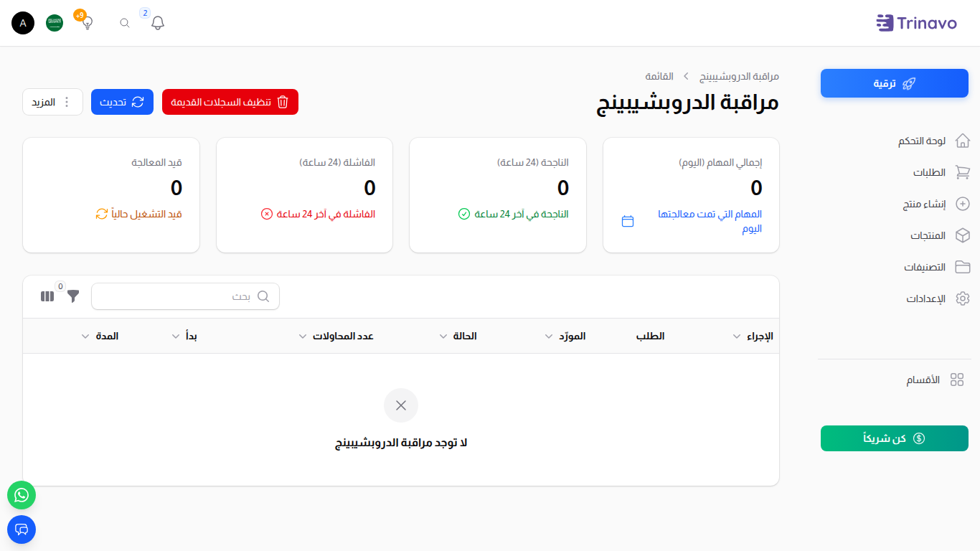This screenshot has height=551, width=980.
Task: Click إجمالي المهام (اليوم) card title
Action: pos(720,163)
